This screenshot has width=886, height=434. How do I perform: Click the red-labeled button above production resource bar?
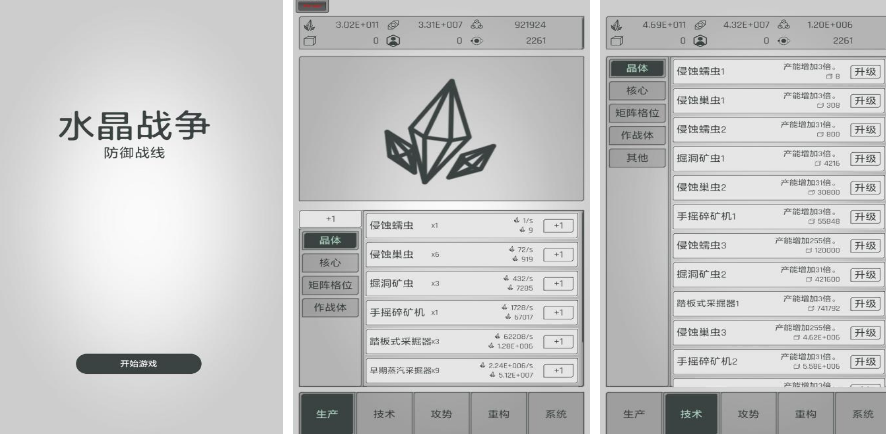tap(312, 6)
